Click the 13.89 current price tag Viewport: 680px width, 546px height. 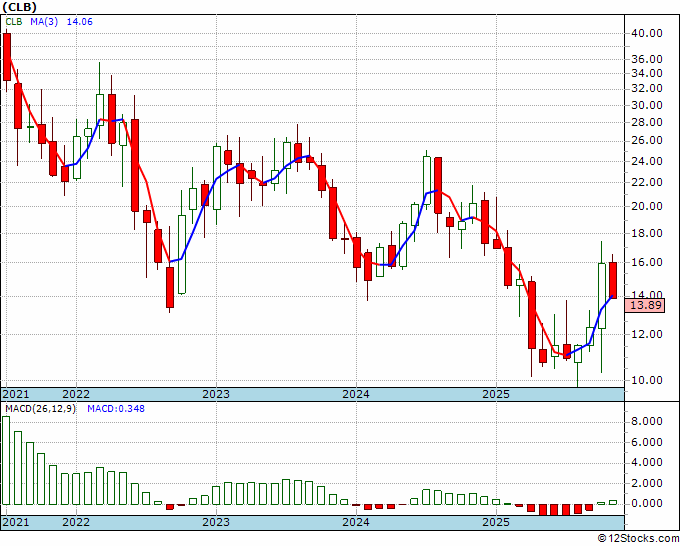click(646, 305)
